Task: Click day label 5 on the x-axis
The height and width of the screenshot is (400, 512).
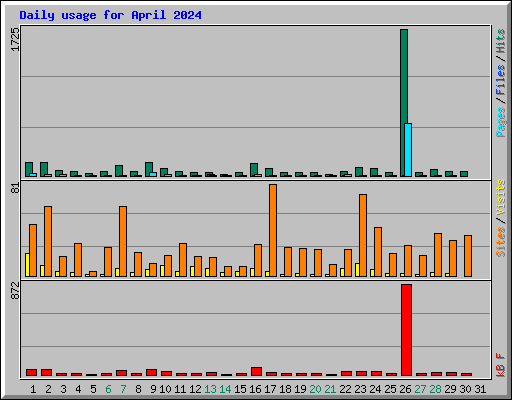Action: tap(93, 389)
